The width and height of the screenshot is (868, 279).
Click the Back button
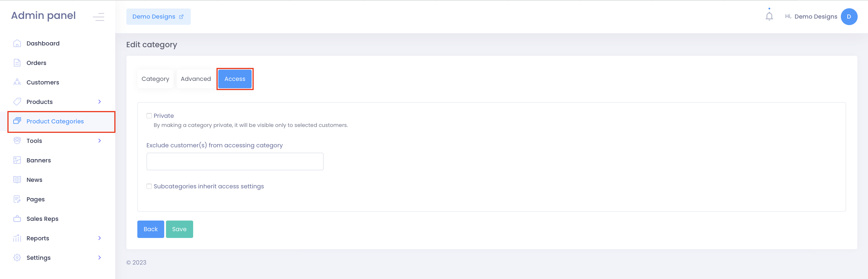(151, 229)
